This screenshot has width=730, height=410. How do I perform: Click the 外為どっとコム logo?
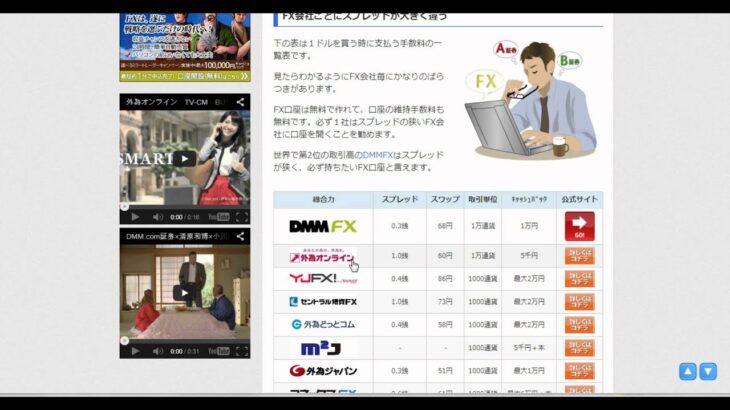tap(322, 324)
